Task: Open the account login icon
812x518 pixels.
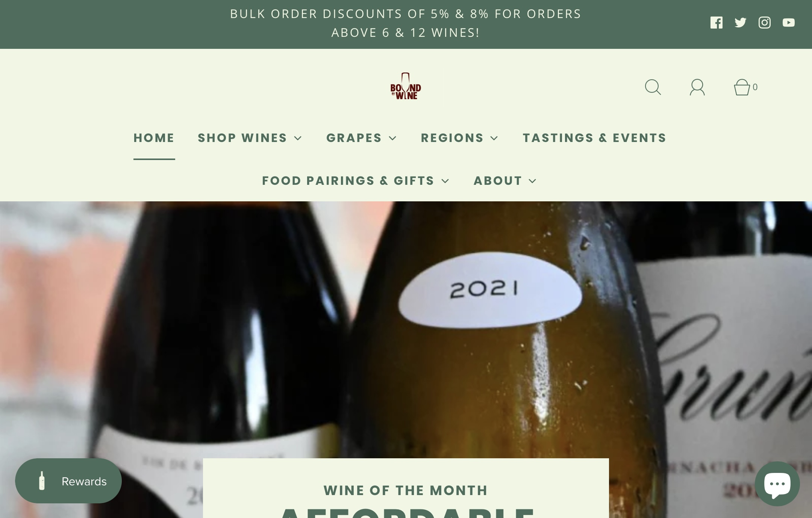Action: 697,87
